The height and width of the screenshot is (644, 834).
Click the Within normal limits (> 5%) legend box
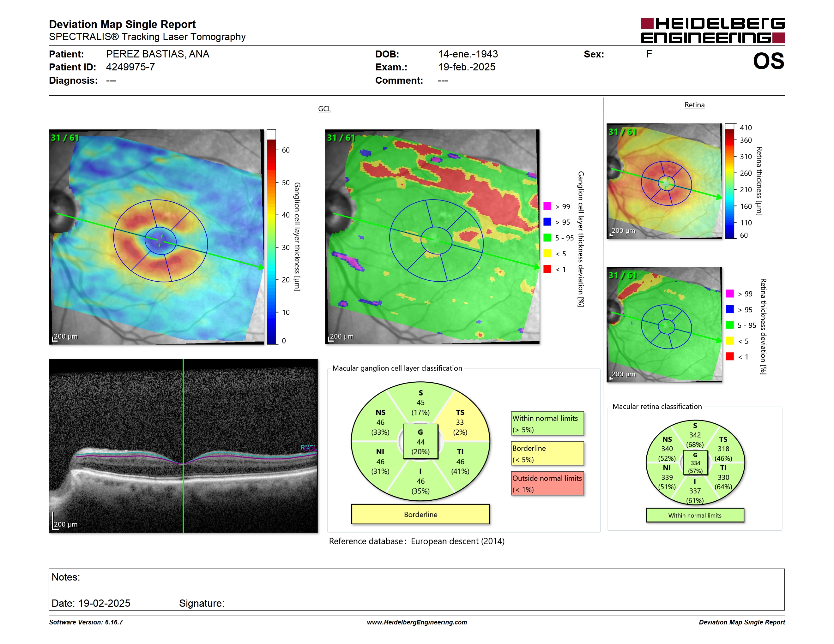[x=547, y=423]
